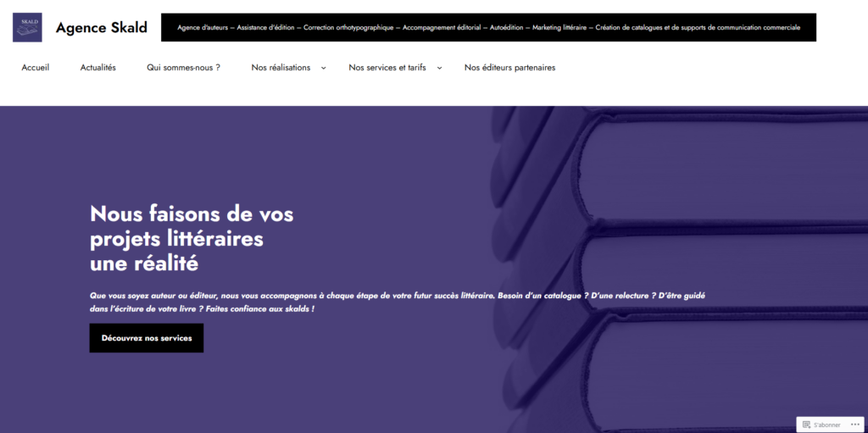The image size is (868, 433).
Task: Click the S'abonner text label
Action: click(x=827, y=425)
